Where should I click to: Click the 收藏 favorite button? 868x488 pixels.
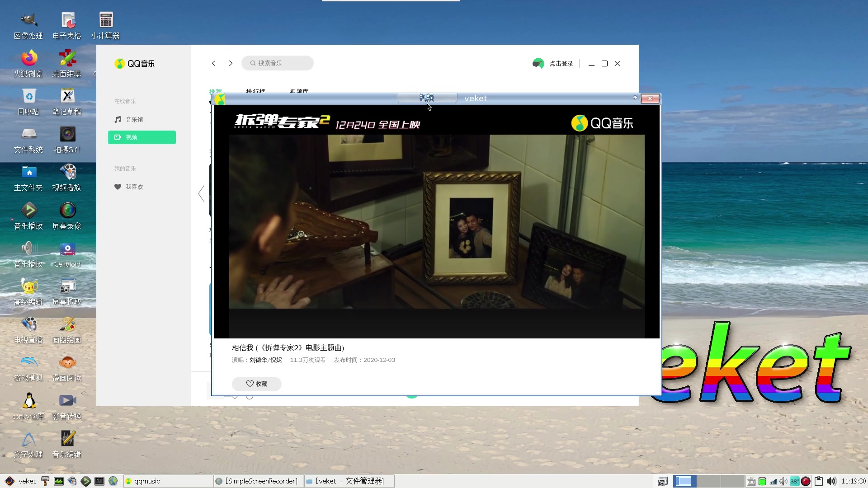coord(256,384)
